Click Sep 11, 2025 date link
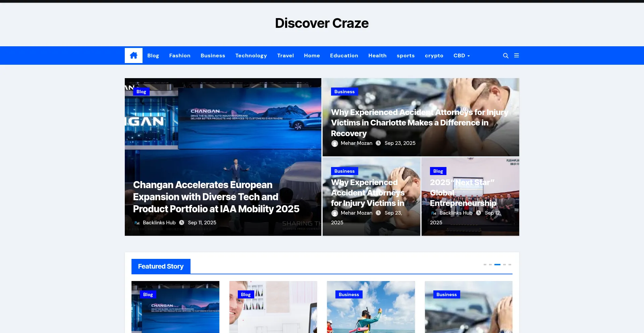 [202, 223]
